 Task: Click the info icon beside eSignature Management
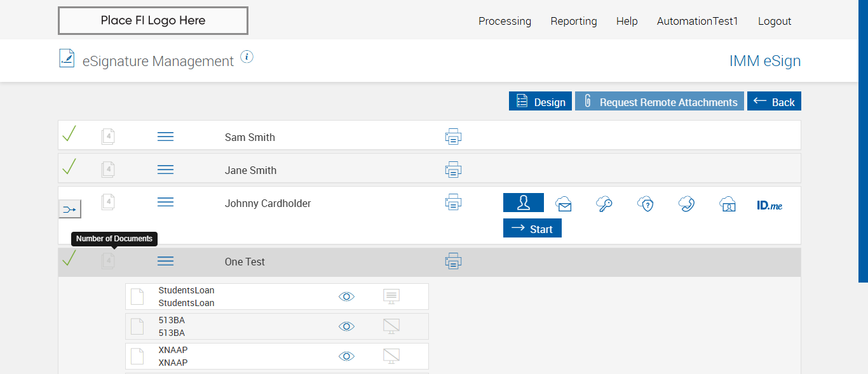tap(247, 57)
